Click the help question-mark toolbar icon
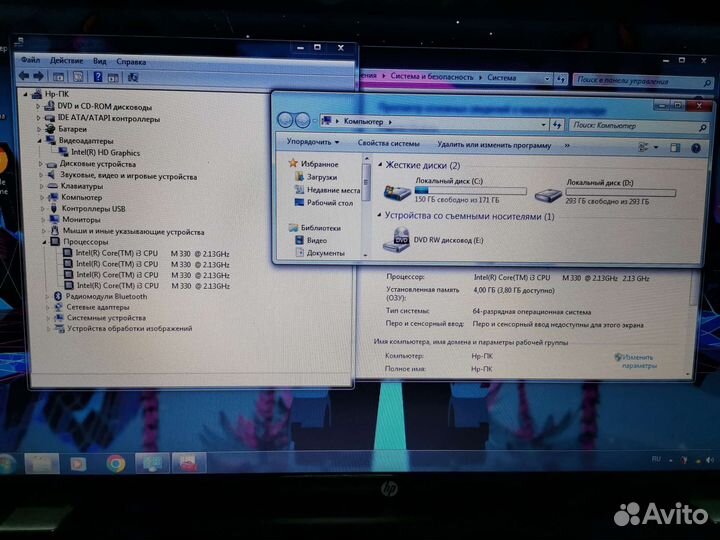This screenshot has height=540, width=720. click(98, 77)
